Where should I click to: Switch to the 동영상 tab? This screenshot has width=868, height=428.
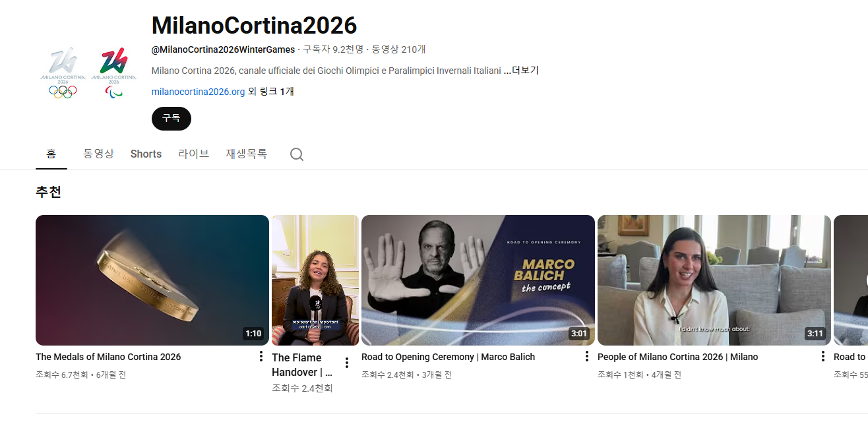pyautogui.click(x=99, y=154)
